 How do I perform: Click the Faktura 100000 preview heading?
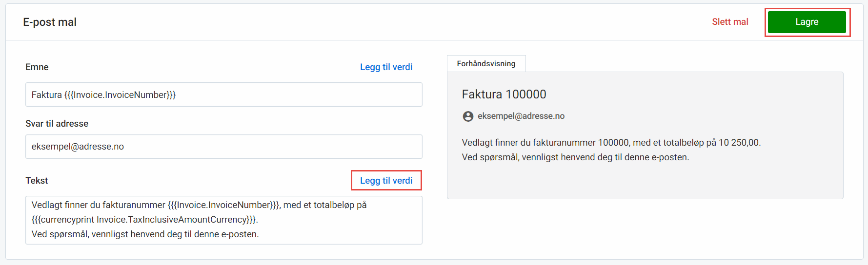[x=504, y=95]
